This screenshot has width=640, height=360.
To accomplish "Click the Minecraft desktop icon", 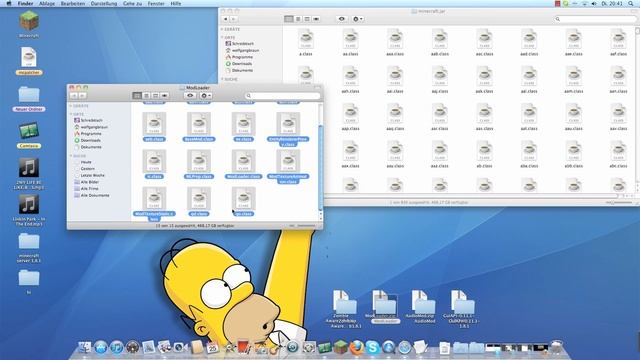I will (29, 20).
